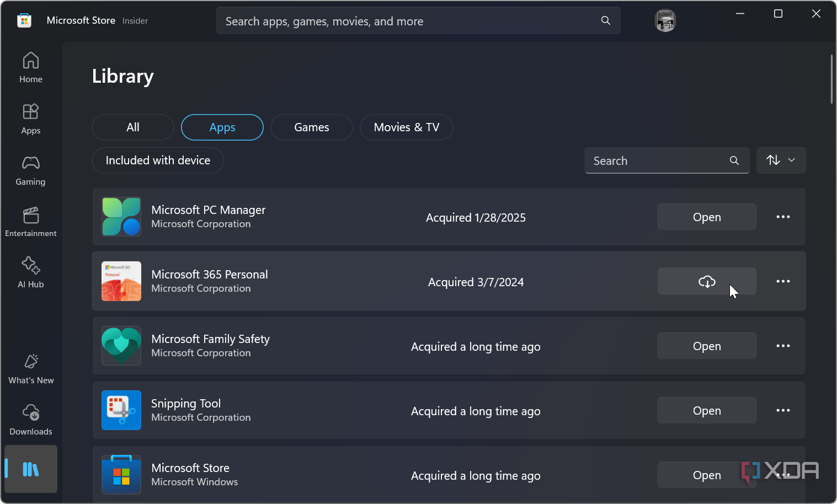Open the Entertainment section
The height and width of the screenshot is (504, 837).
pos(31,222)
